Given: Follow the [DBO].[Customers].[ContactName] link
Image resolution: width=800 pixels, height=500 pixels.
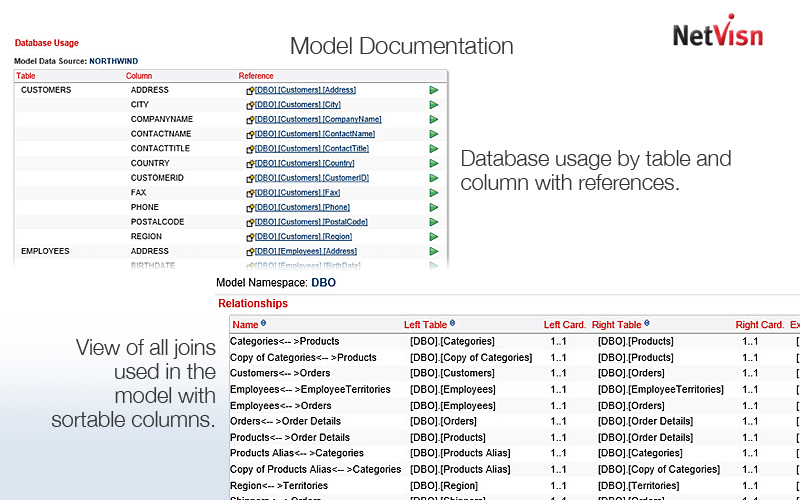Looking at the screenshot, I should click(x=315, y=134).
